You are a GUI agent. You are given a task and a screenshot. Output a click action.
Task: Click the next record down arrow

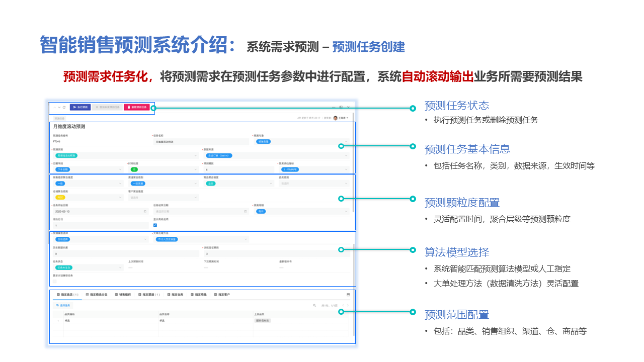(x=59, y=108)
